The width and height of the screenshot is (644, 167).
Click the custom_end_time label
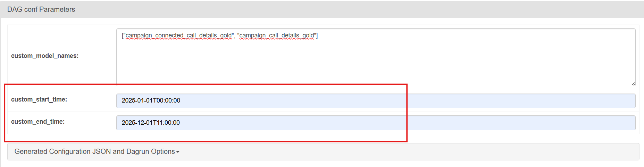(38, 122)
